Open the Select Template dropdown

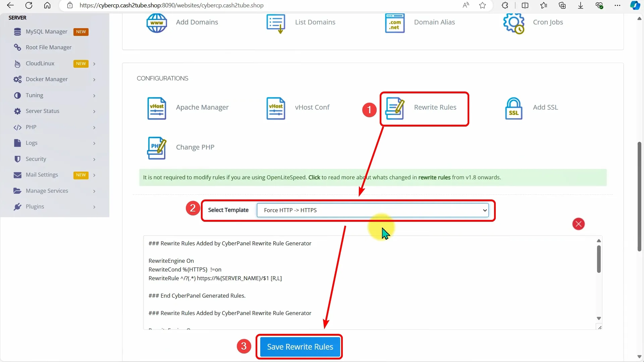pos(372,210)
